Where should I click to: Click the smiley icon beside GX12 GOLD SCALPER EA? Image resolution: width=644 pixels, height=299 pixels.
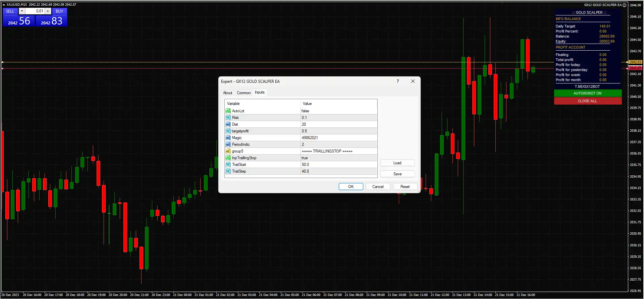(x=625, y=5)
